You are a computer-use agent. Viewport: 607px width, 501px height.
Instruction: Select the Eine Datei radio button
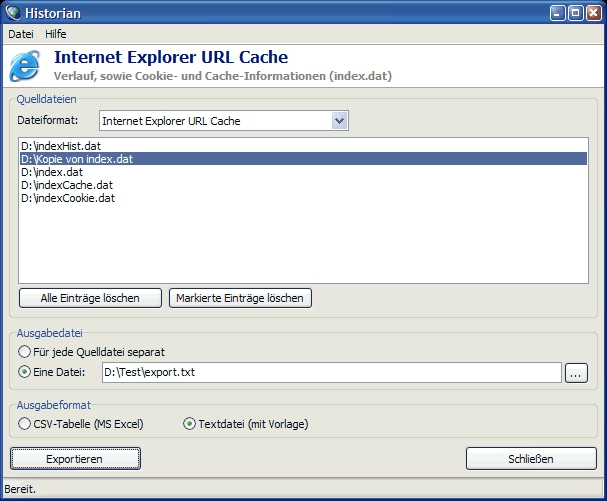[x=25, y=373]
